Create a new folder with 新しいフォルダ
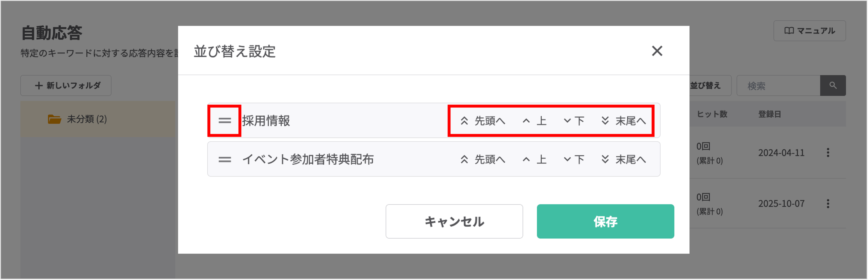This screenshot has height=280, width=868. 66,85
